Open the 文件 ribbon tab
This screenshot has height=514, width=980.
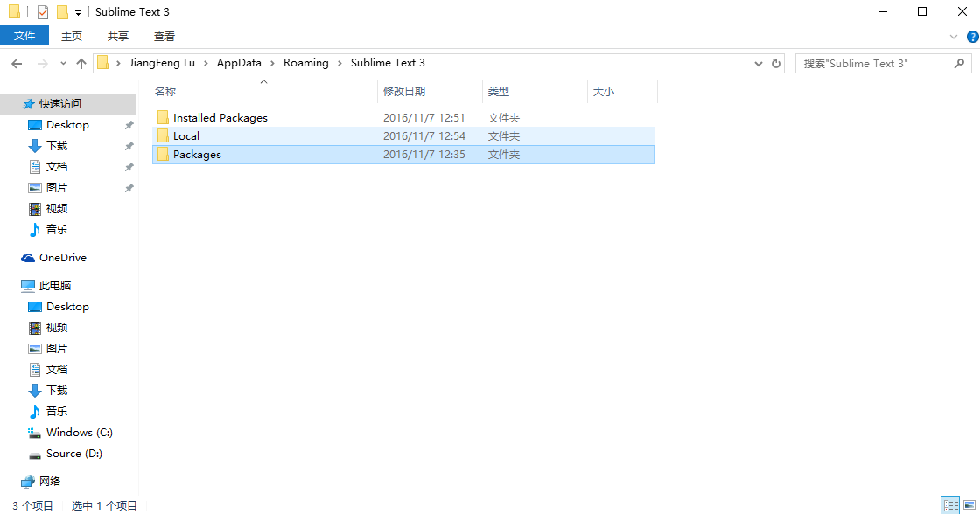[x=24, y=36]
